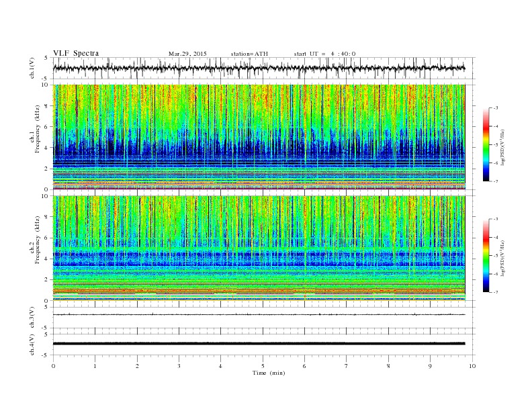Click the "1" tick on the time axis
This screenshot has height=411, width=532.
pos(95,366)
